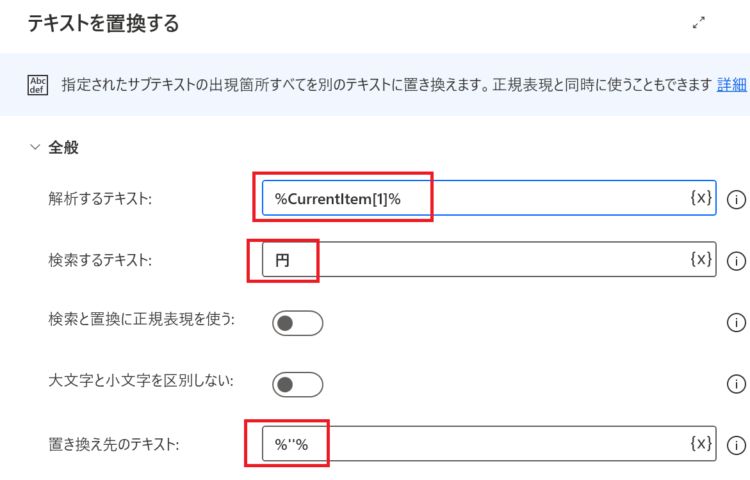750x480 pixels.
Task: Click the 全般 section header label
Action: (63, 147)
